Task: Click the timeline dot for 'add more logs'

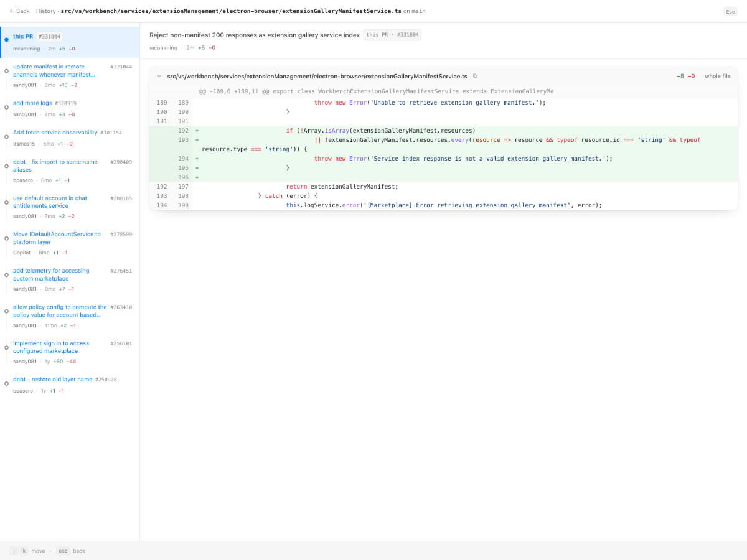Action: pos(6,107)
